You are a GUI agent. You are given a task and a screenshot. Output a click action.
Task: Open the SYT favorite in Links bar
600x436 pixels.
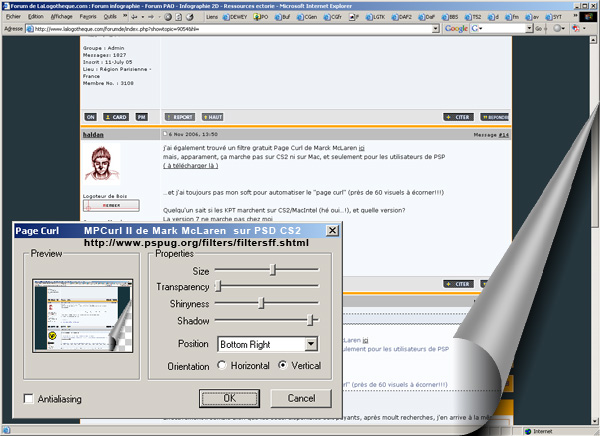coord(554,17)
